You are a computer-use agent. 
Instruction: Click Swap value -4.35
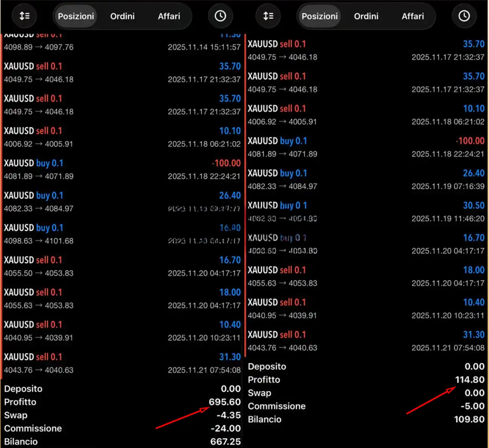[x=228, y=415]
